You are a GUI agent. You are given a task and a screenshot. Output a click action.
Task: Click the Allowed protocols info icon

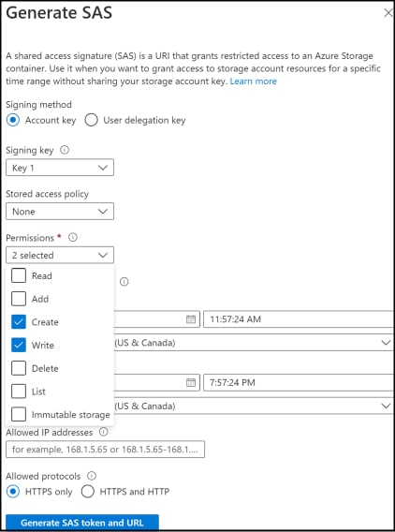92,476
